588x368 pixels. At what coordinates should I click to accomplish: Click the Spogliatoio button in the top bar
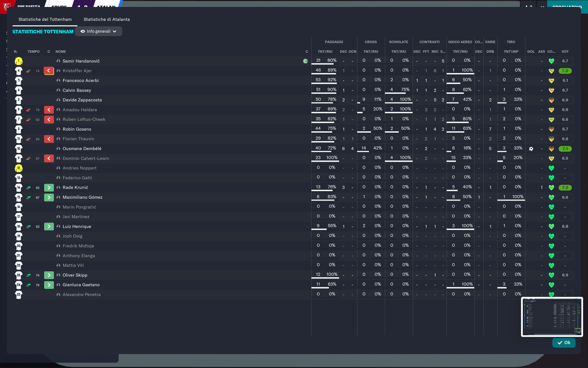567,7
